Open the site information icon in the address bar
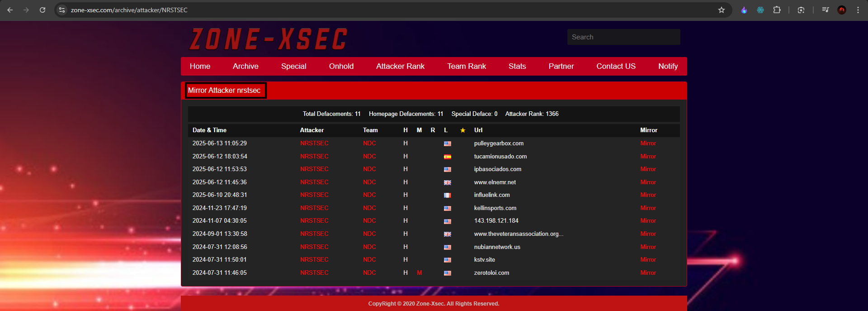 pos(62,10)
